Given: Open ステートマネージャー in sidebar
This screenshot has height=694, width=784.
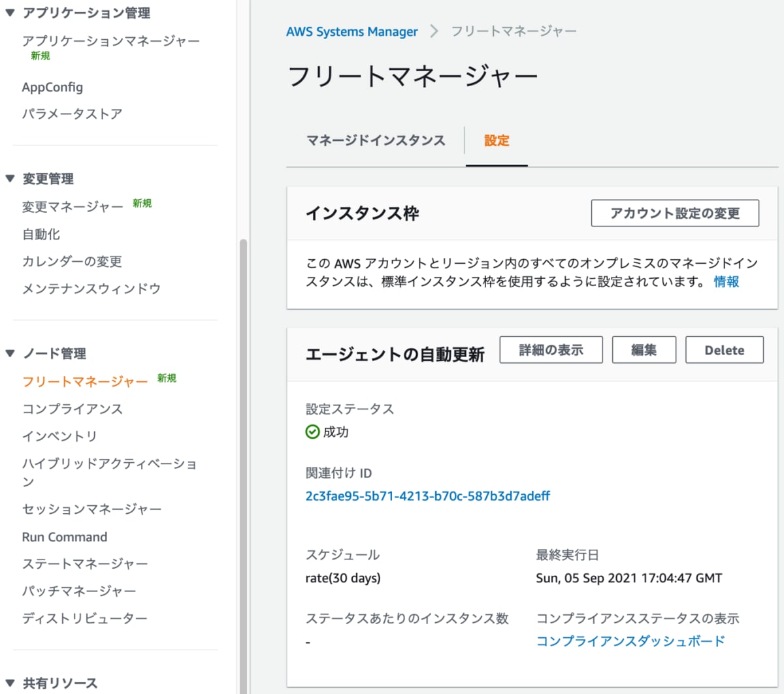Looking at the screenshot, I should click(85, 563).
